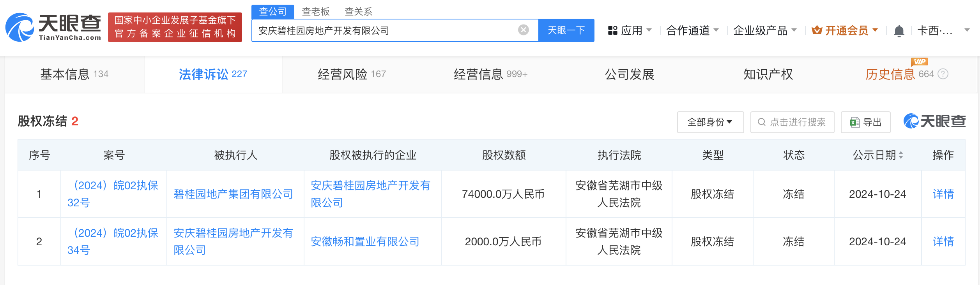Screen dimensions: 980x285
Task: Open case link (2024)皖02执保32号
Action: point(113,194)
